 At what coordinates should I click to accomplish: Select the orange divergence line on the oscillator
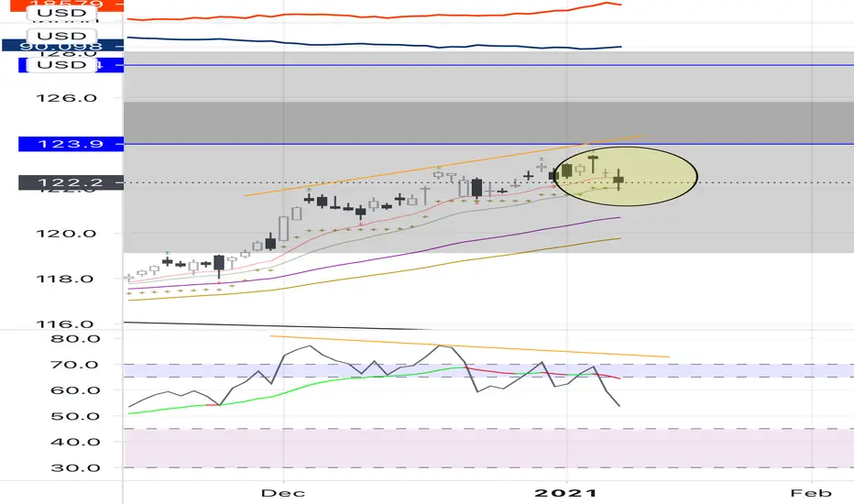469,346
